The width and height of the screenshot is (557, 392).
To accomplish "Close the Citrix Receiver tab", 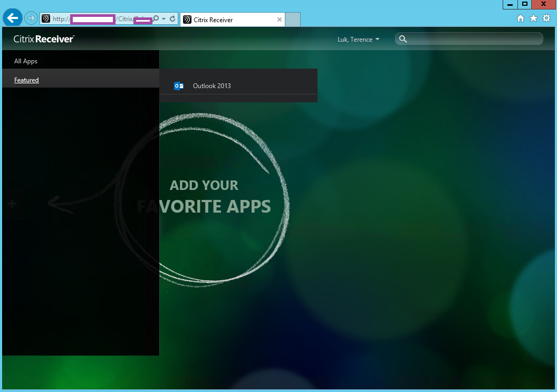I will click(x=280, y=20).
